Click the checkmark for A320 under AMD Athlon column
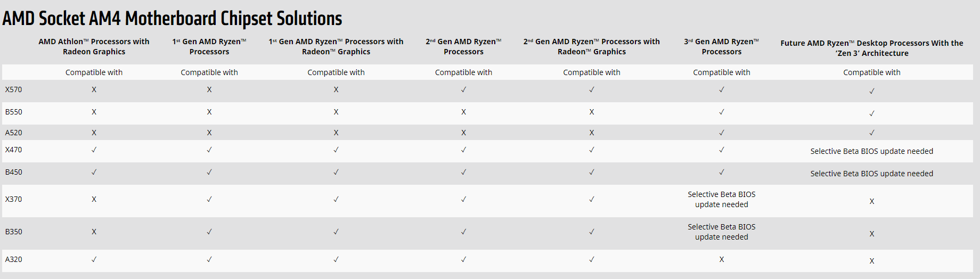Image resolution: width=980 pixels, height=279 pixels. pyautogui.click(x=94, y=259)
